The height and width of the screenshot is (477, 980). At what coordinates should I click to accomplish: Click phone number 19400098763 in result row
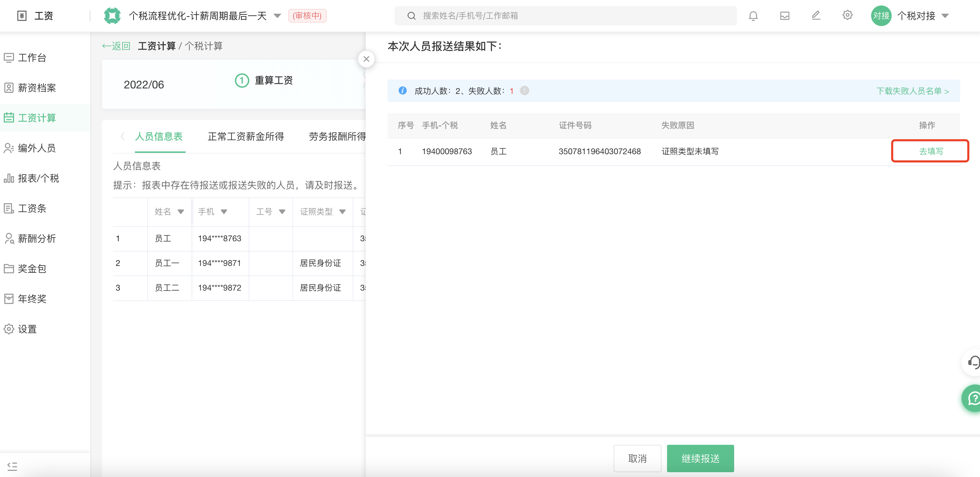(x=447, y=151)
